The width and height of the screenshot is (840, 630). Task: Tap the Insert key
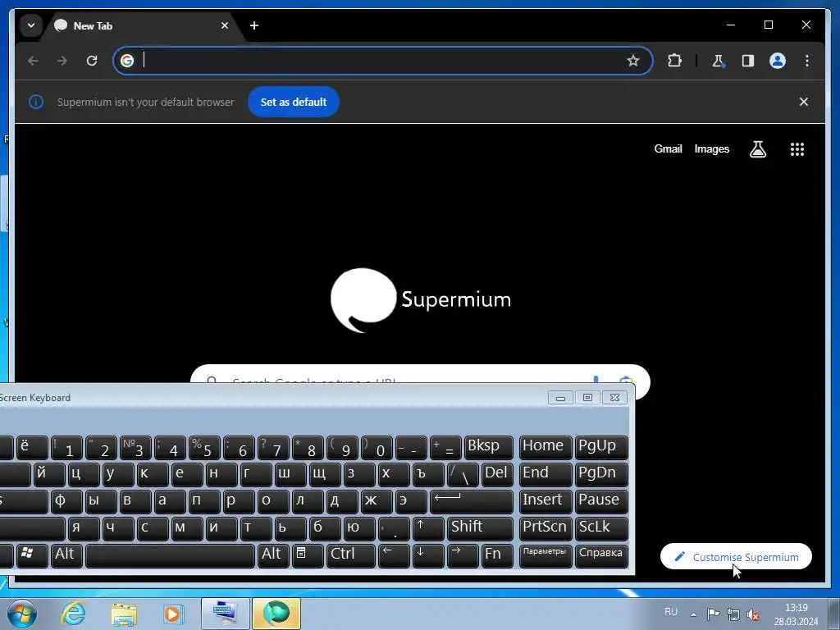point(546,501)
